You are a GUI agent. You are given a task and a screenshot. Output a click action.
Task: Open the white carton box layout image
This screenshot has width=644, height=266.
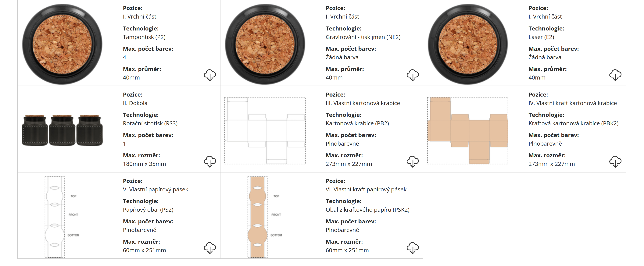[265, 130]
